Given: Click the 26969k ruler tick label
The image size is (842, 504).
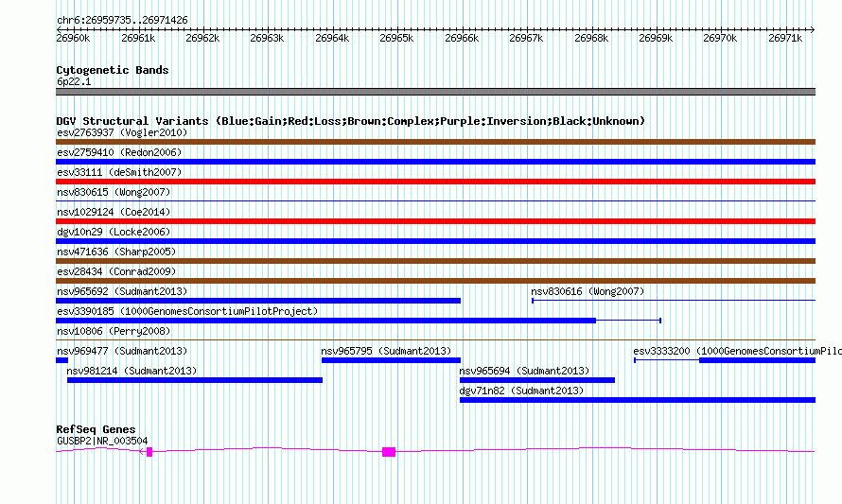Looking at the screenshot, I should pyautogui.click(x=656, y=38).
